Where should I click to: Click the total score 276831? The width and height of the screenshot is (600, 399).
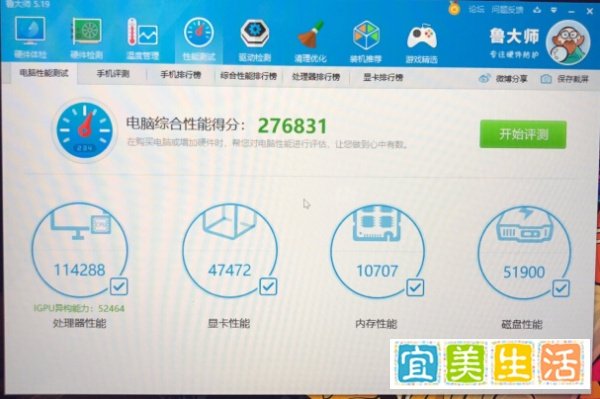[x=293, y=126]
